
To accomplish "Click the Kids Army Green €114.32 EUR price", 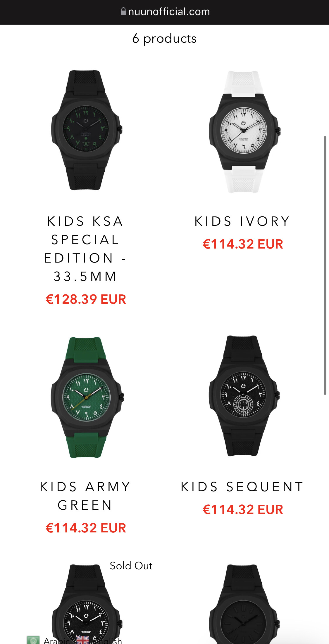I will click(86, 528).
